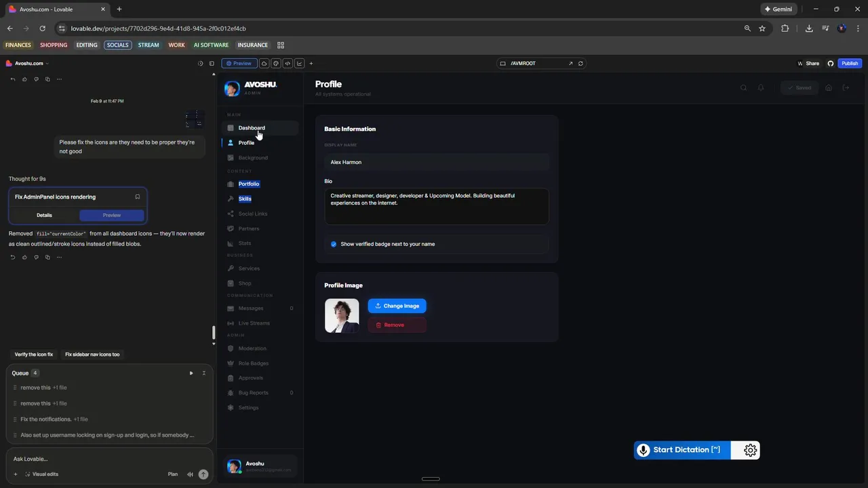Open the Dashboard sidebar item
The image size is (868, 488).
[260, 127]
